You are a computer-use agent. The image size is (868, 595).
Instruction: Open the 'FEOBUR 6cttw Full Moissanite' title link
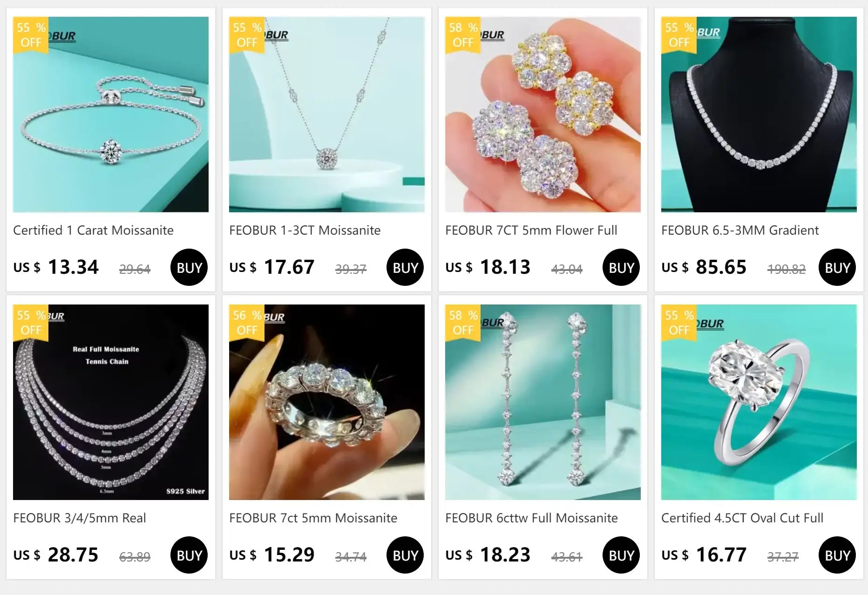[531, 518]
